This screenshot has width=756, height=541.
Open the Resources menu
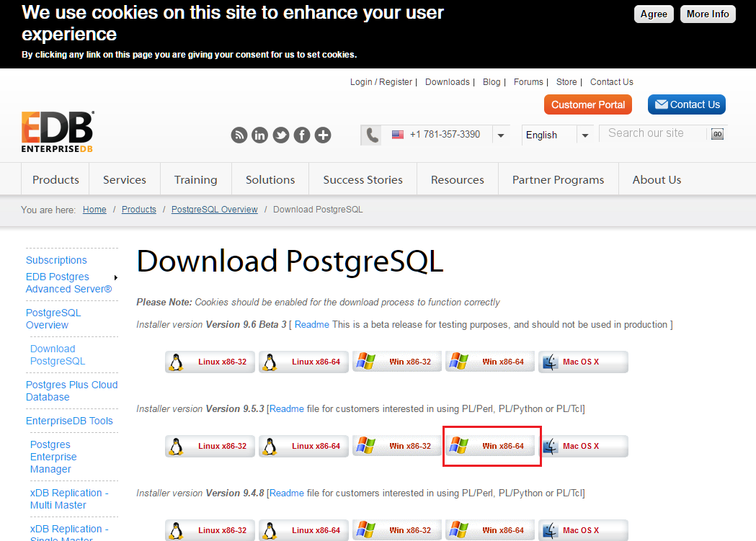coord(458,179)
